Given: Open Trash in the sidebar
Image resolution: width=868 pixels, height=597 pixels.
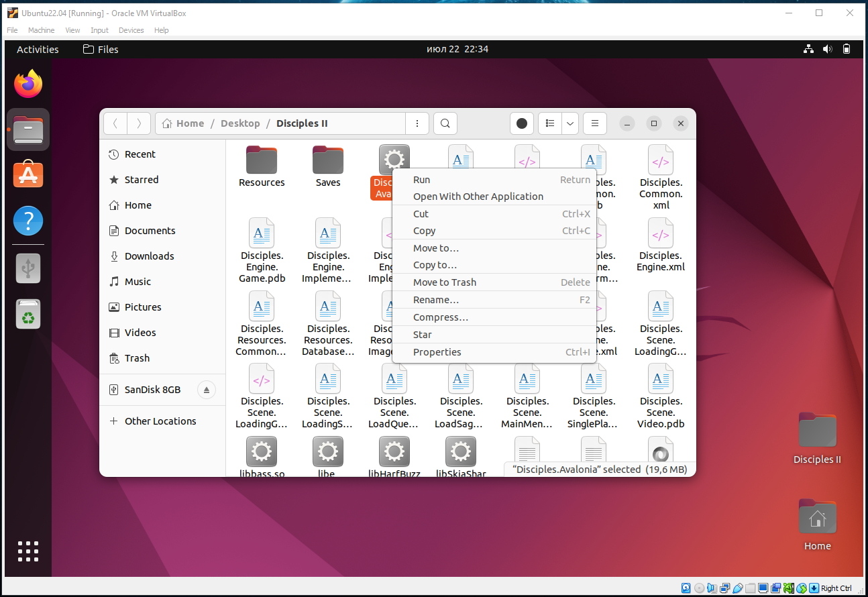Looking at the screenshot, I should tap(162, 358).
